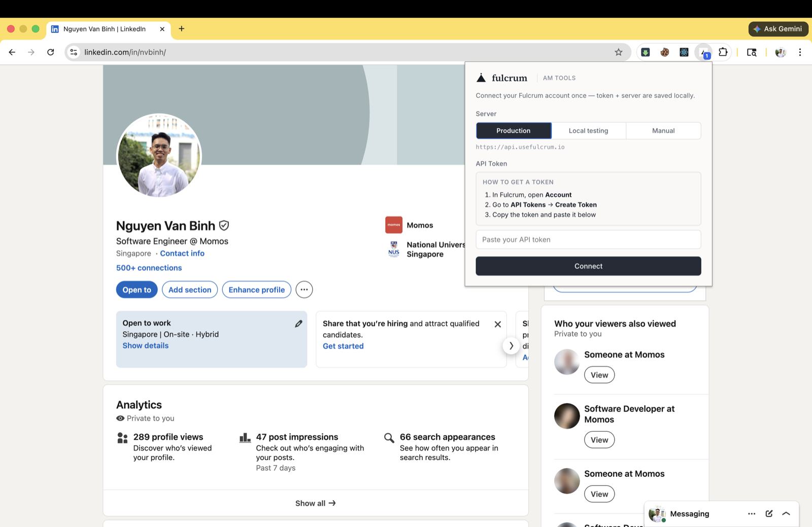This screenshot has width=812, height=527.
Task: Click the browser address bar URL
Action: click(125, 52)
